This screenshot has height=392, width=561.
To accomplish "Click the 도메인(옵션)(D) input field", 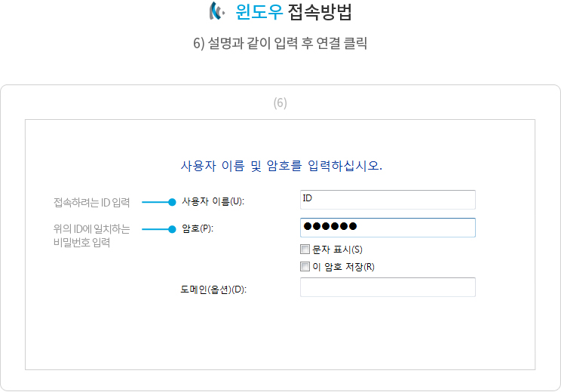I will click(x=388, y=287).
